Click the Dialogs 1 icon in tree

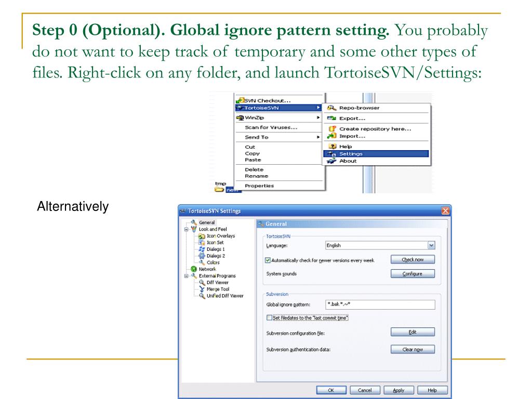click(202, 249)
